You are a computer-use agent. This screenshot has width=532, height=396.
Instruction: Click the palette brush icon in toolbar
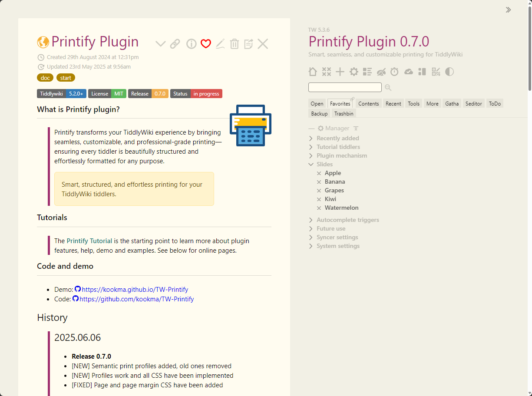(x=381, y=72)
